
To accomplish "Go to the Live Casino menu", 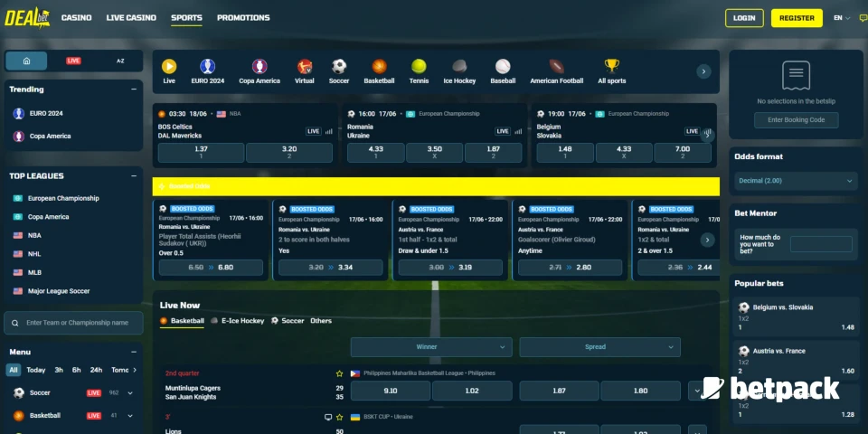I will point(131,18).
